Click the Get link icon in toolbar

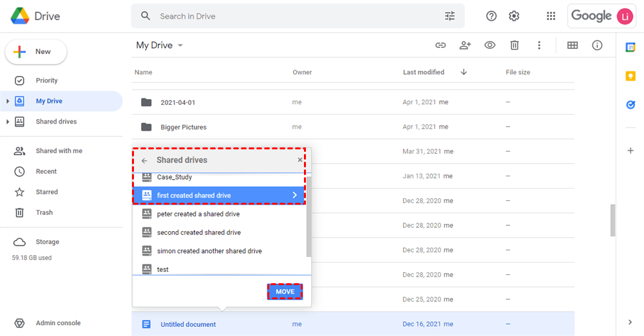440,45
